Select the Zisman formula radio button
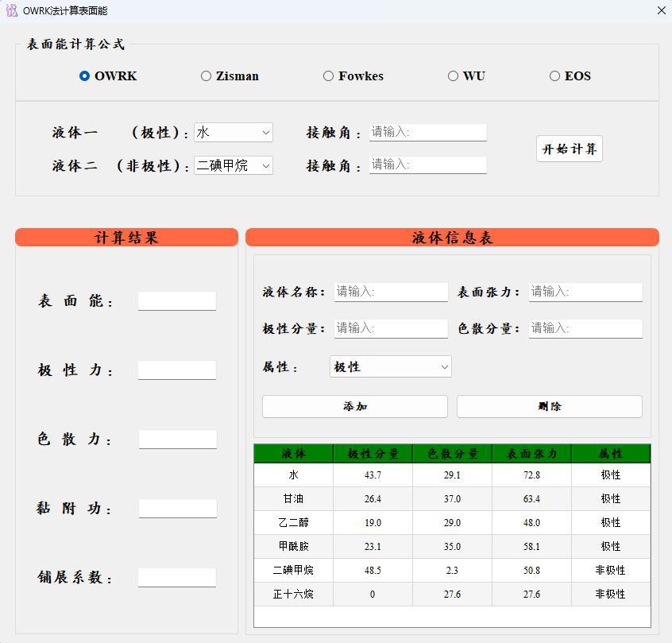 (230, 76)
